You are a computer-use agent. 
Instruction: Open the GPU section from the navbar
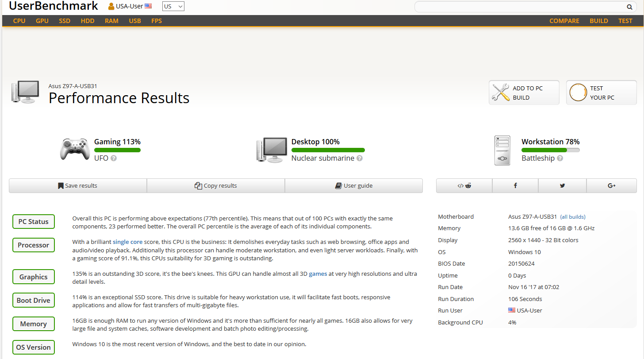point(42,20)
